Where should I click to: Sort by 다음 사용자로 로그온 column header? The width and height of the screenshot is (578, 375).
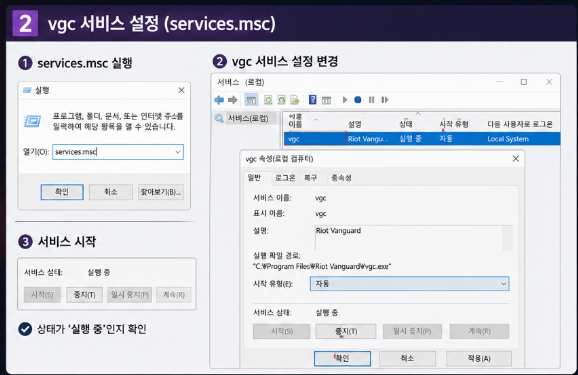click(520, 124)
